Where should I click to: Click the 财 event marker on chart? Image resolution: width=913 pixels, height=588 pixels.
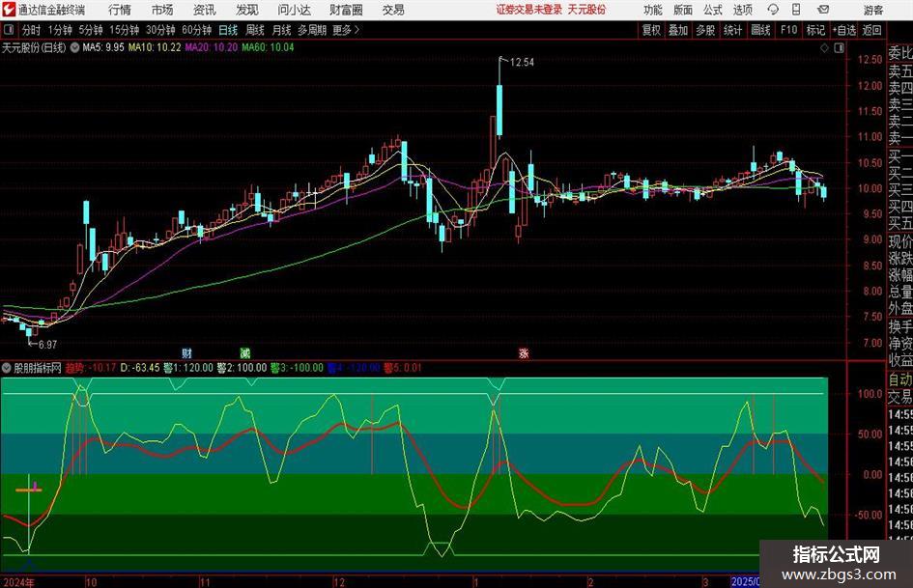[x=186, y=352]
